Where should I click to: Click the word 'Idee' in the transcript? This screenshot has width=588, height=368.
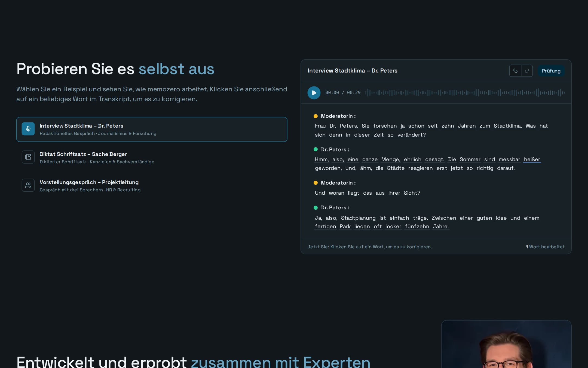[x=501, y=218]
